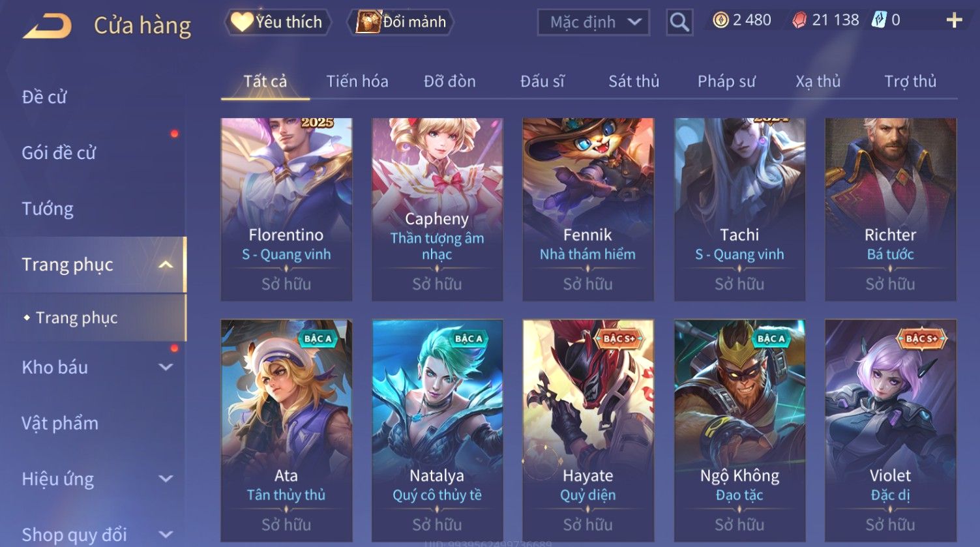Click the blue voucher currency icon
980x547 pixels.
[879, 20]
